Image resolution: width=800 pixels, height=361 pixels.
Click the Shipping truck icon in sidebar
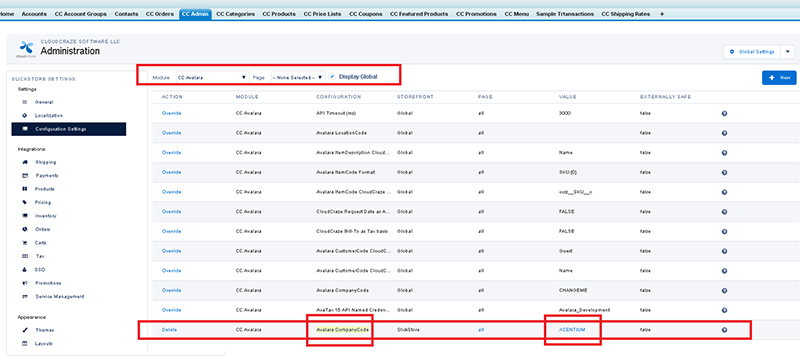pos(24,162)
